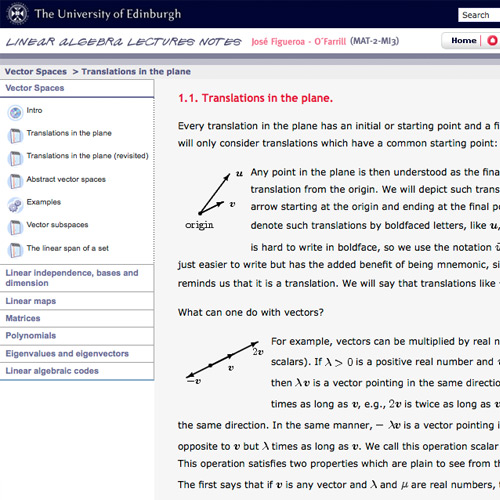The image size is (500, 500).
Task: Open the Translations in the plane sidebar link
Action: (x=69, y=133)
